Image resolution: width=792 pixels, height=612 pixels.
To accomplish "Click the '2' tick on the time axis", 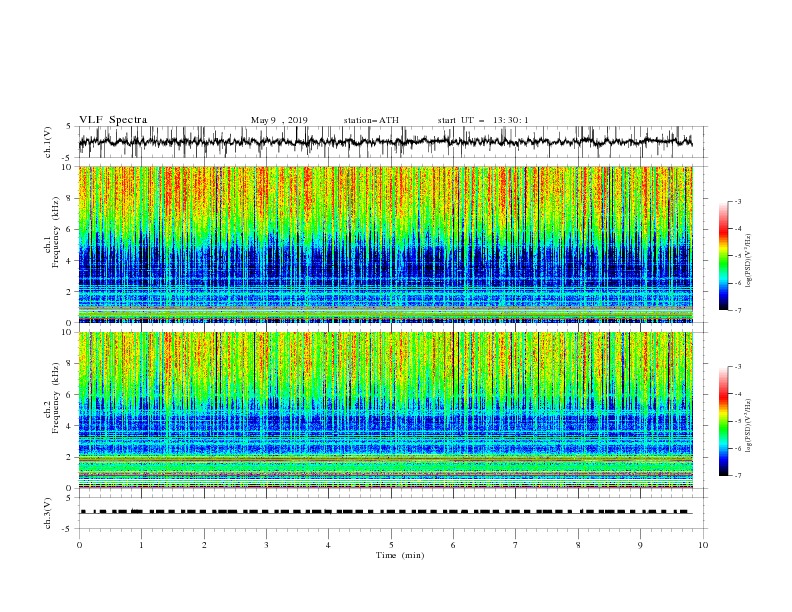I will pos(204,545).
